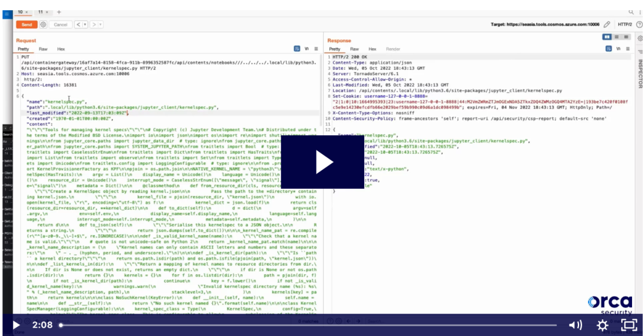Open the three-dot options menu top right
The width and height of the screenshot is (644, 336).
coord(640,13)
